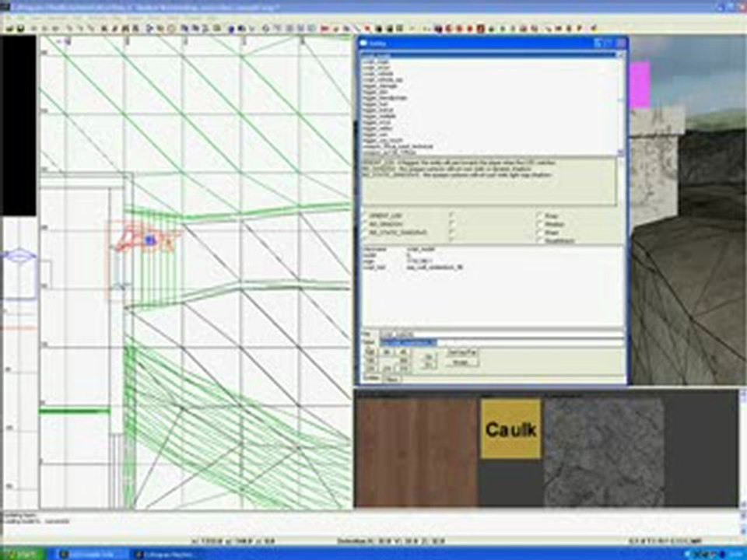Click the entity class list scrollbar

(620, 103)
